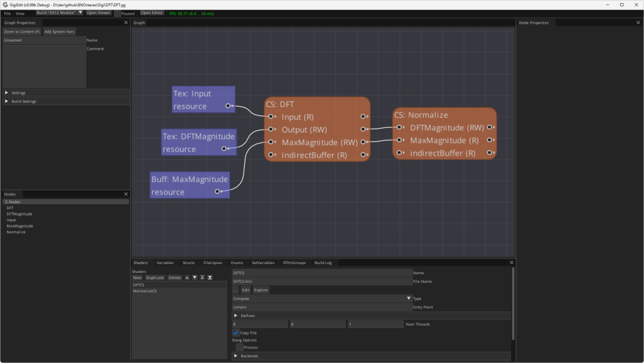Click the Open Viewer button
The width and height of the screenshot is (644, 363).
click(98, 13)
